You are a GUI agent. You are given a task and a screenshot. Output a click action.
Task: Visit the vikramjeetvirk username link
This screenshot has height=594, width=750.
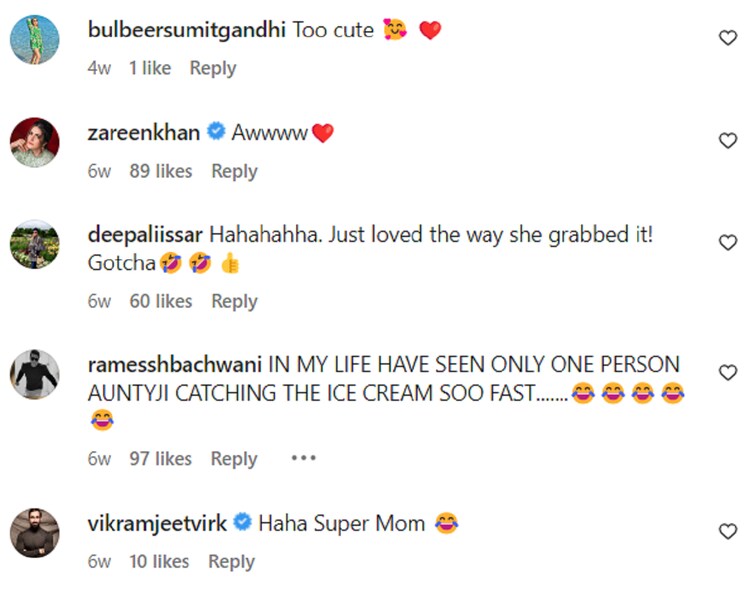157,522
